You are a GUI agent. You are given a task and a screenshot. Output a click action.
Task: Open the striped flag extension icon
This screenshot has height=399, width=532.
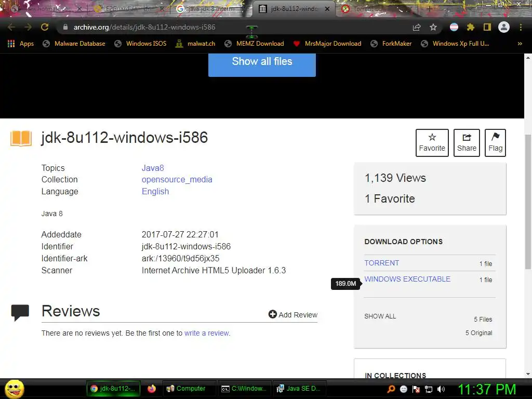click(454, 27)
